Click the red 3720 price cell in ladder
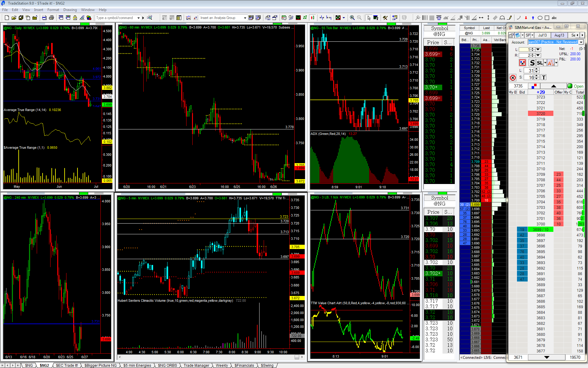Screen dimensions: 588x368 (541, 114)
